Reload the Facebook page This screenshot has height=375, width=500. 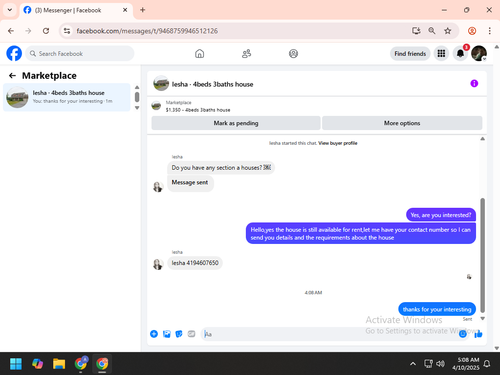tap(46, 31)
